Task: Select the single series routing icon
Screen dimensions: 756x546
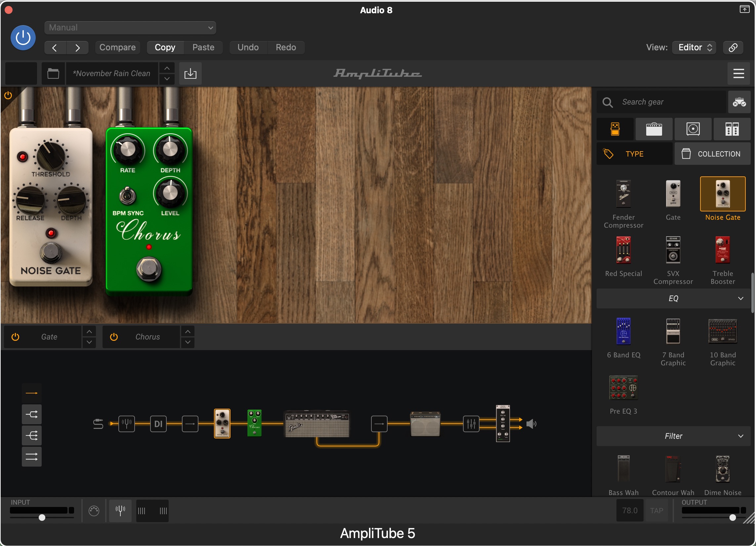Action: [32, 393]
